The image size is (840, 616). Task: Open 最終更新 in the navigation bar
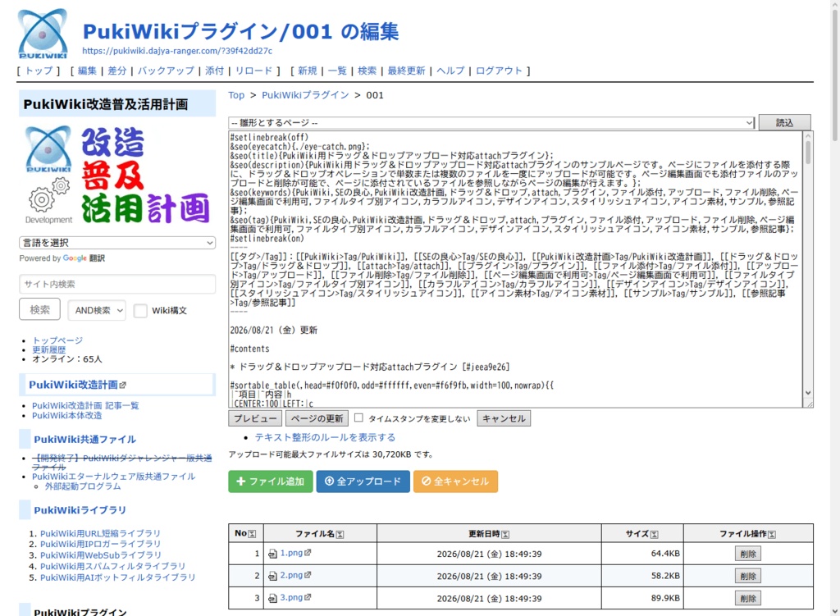pyautogui.click(x=406, y=71)
